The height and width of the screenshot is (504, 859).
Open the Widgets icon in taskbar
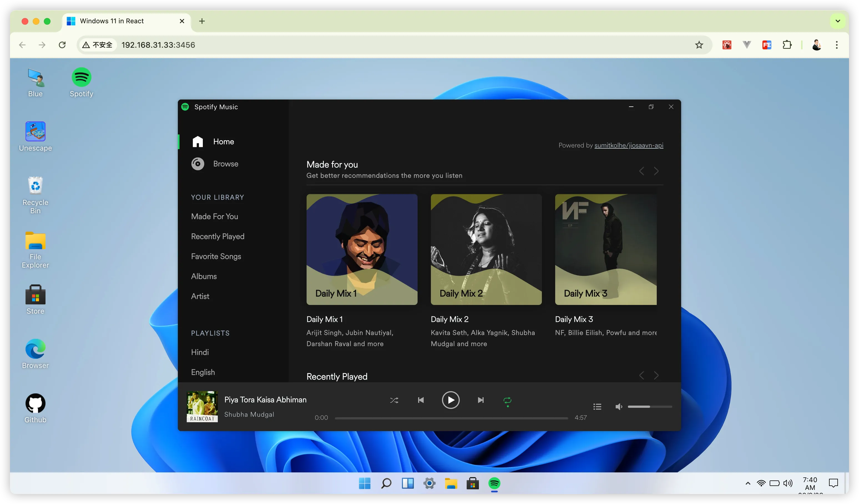[x=408, y=483]
